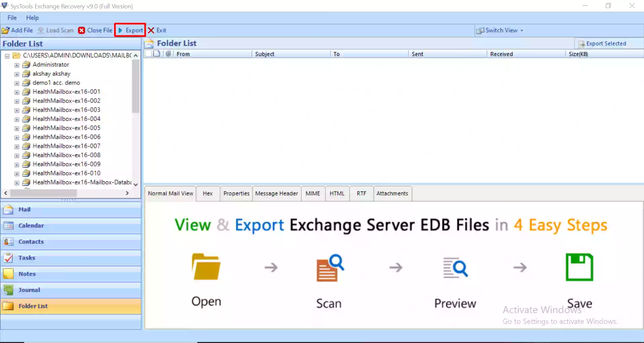Click the Exit toolbar icon
The height and width of the screenshot is (343, 644).
tap(151, 31)
